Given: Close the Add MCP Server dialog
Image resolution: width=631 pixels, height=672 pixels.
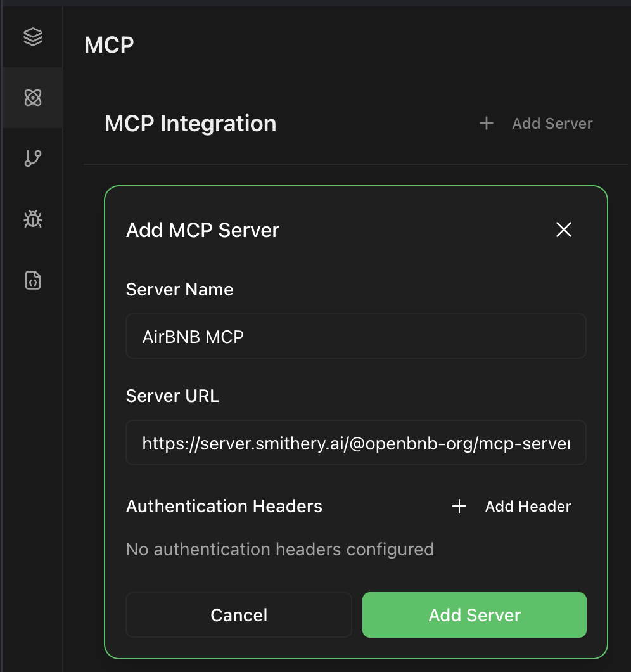Looking at the screenshot, I should [x=563, y=229].
